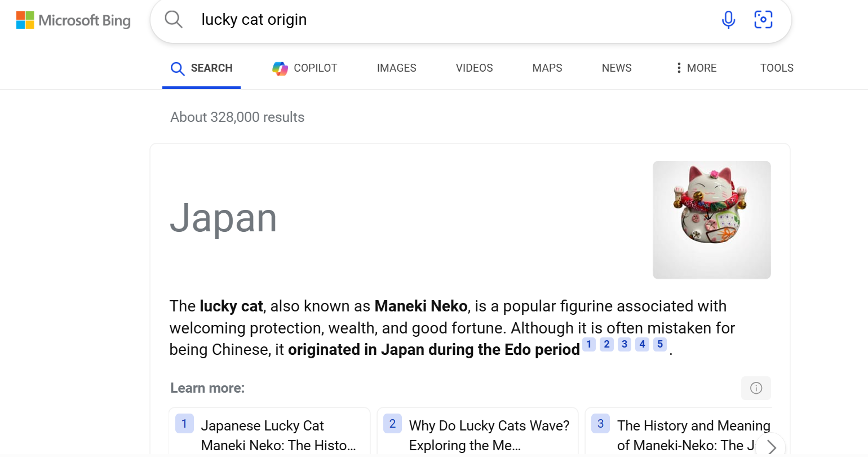
Task: Go to the Maps tab
Action: 547,68
